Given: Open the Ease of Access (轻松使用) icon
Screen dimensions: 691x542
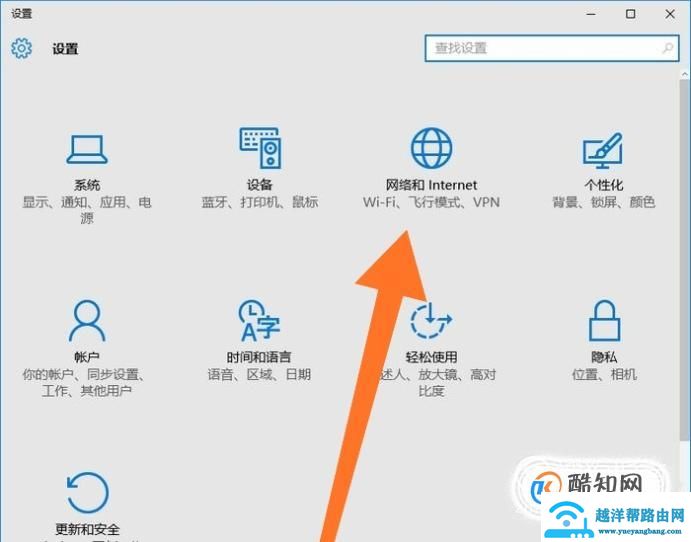Looking at the screenshot, I should (431, 320).
